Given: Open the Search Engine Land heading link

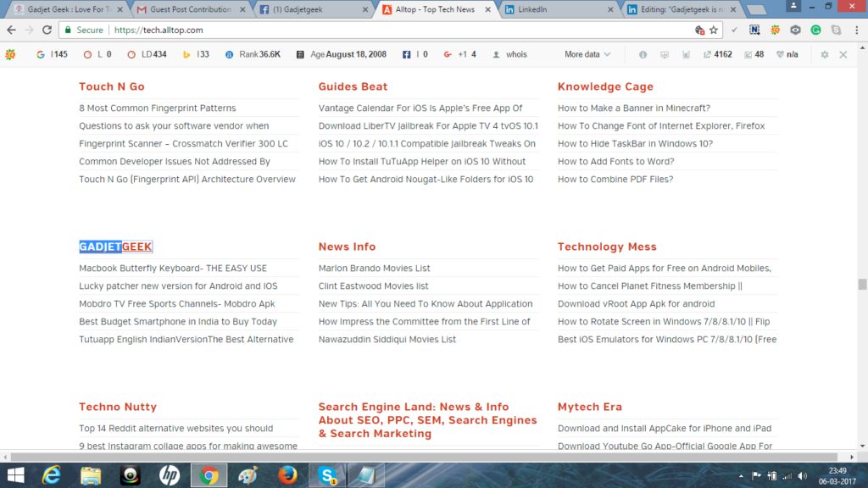Looking at the screenshot, I should 428,420.
